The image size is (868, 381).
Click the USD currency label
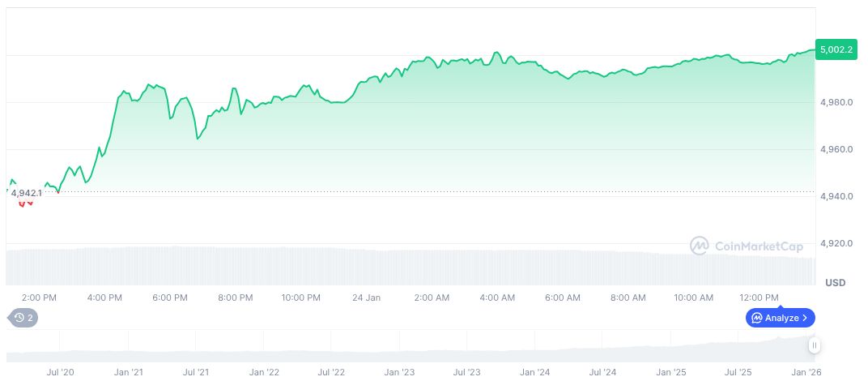pos(836,282)
